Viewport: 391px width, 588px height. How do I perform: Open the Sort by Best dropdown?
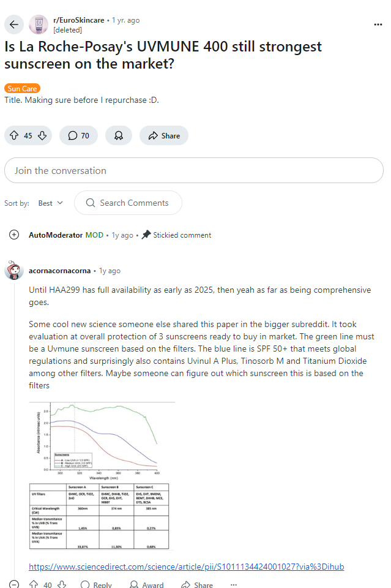[x=50, y=203]
